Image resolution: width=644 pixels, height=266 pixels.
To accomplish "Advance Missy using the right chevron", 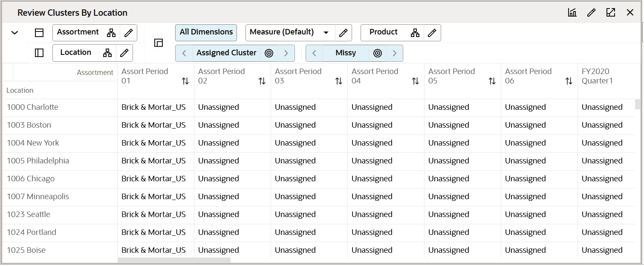I will 394,53.
